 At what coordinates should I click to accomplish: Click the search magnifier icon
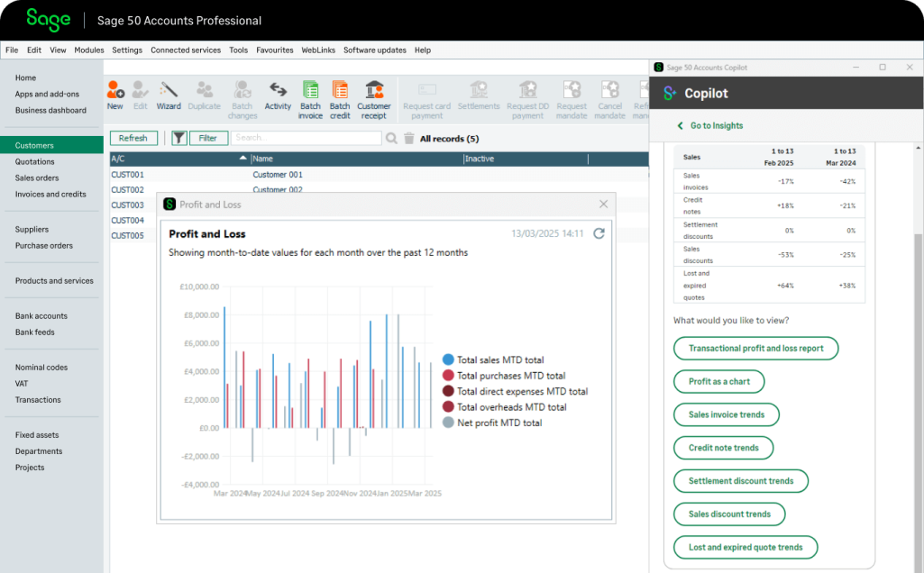(391, 139)
